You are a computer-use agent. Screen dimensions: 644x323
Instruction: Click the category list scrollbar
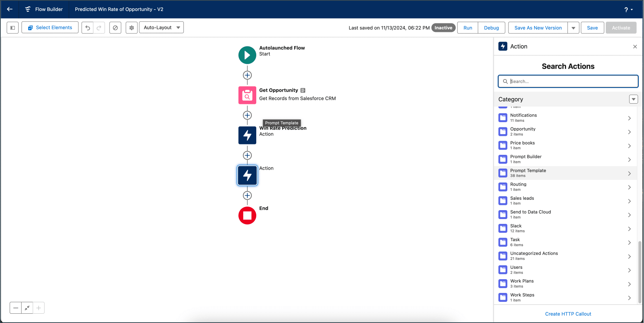[x=640, y=272]
